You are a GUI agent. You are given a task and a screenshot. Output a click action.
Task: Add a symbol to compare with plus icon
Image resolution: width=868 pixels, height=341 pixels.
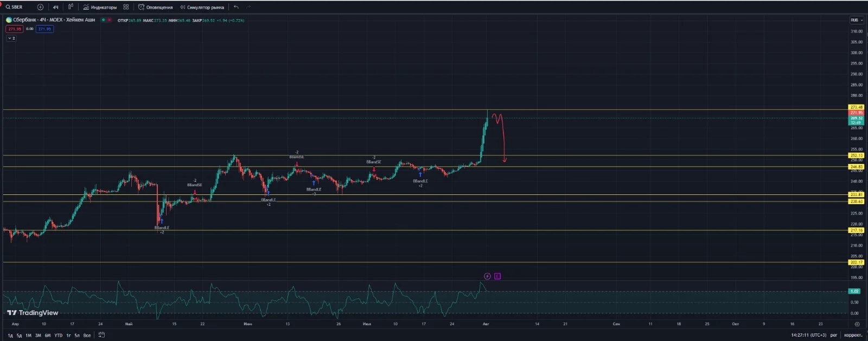[x=40, y=7]
